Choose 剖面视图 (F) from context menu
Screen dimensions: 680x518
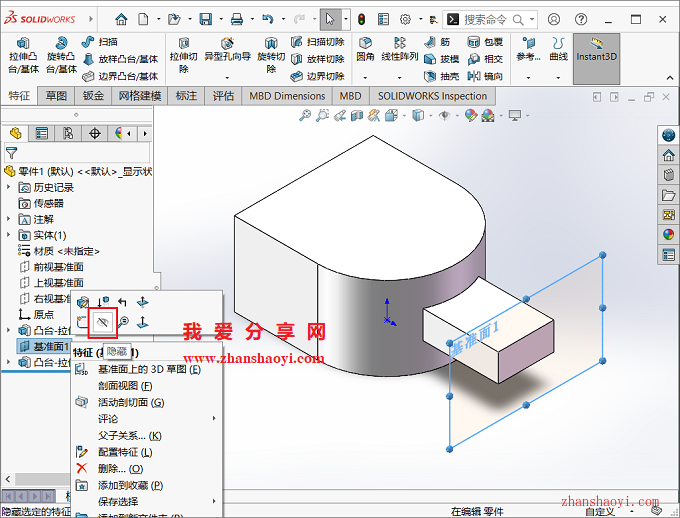pyautogui.click(x=125, y=386)
